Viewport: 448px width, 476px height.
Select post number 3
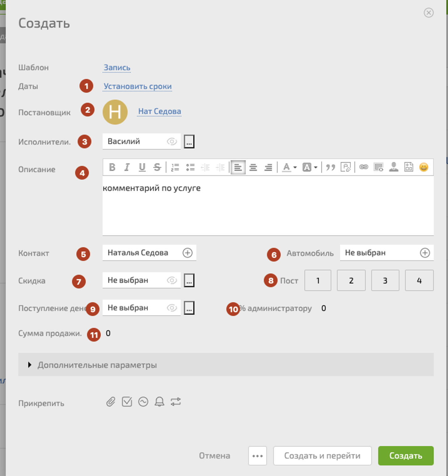[385, 280]
